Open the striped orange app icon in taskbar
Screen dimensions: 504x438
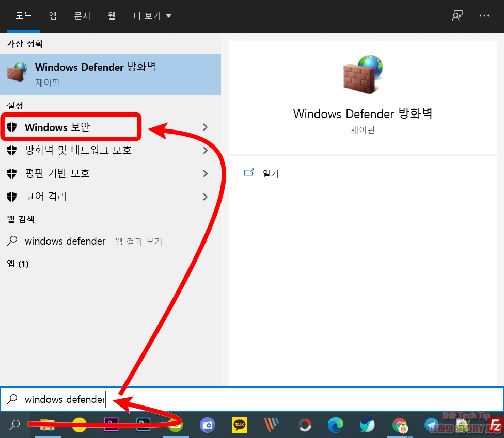tap(272, 425)
